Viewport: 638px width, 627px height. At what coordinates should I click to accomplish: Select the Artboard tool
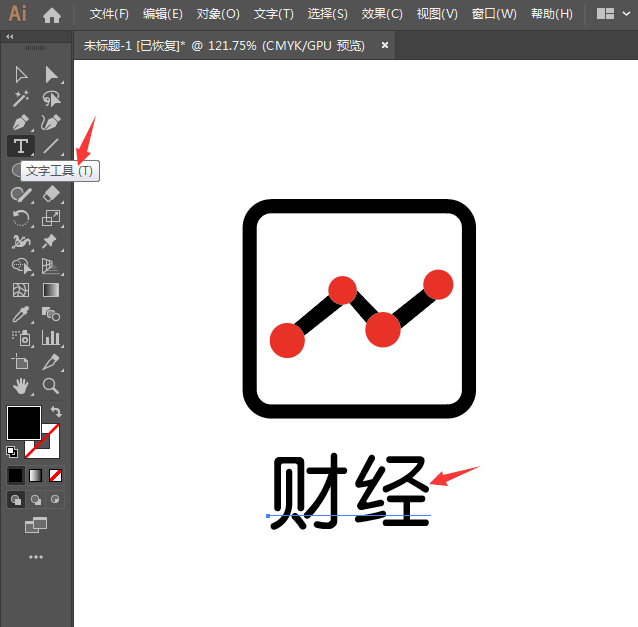(21, 362)
